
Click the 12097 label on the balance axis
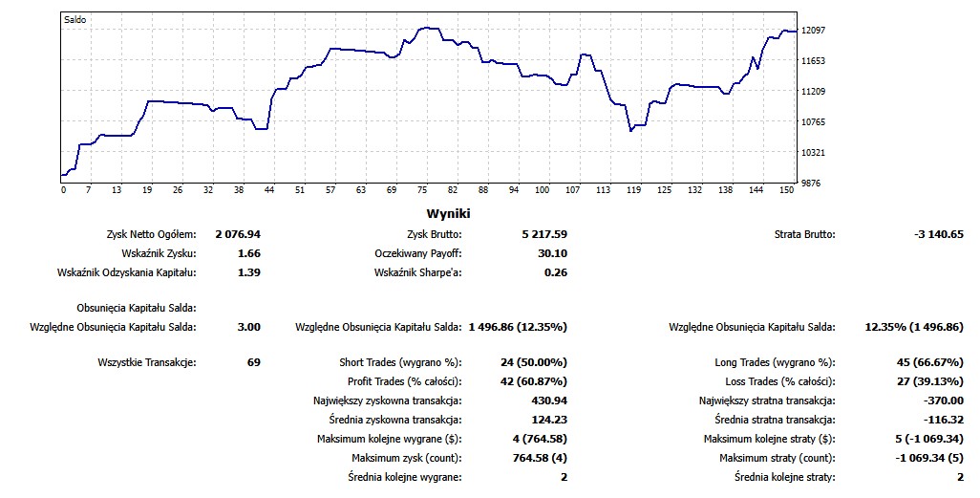tap(814, 31)
